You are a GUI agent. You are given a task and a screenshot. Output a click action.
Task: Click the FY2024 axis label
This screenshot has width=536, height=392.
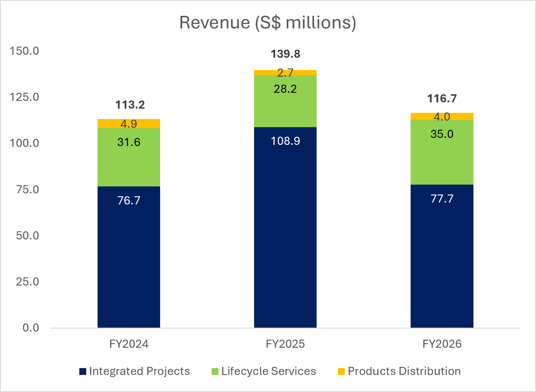coord(129,344)
